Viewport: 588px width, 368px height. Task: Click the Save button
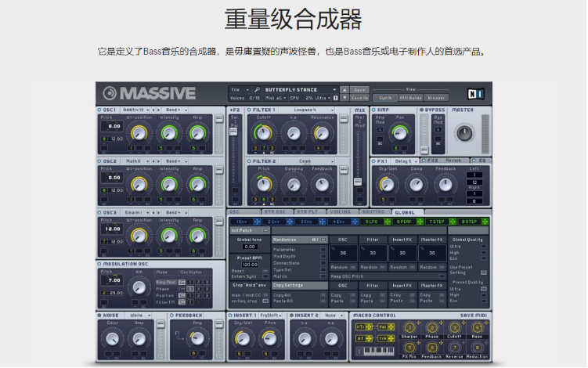click(359, 90)
